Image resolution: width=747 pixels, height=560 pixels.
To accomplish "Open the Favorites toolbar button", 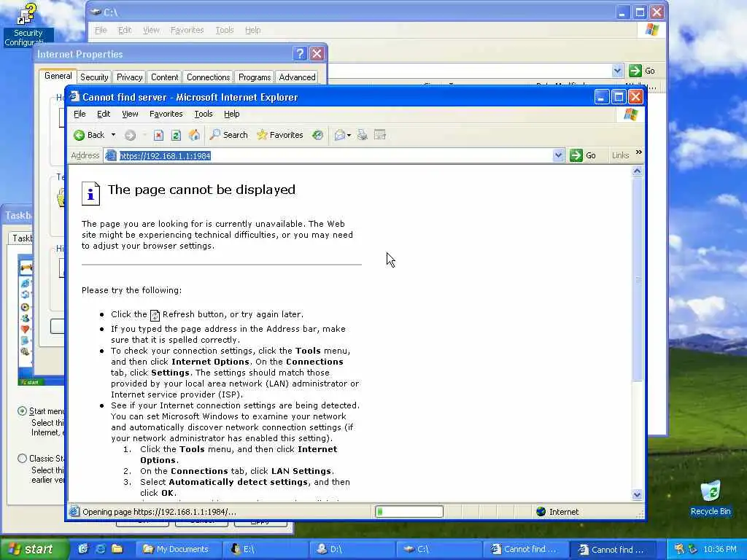I will (279, 135).
